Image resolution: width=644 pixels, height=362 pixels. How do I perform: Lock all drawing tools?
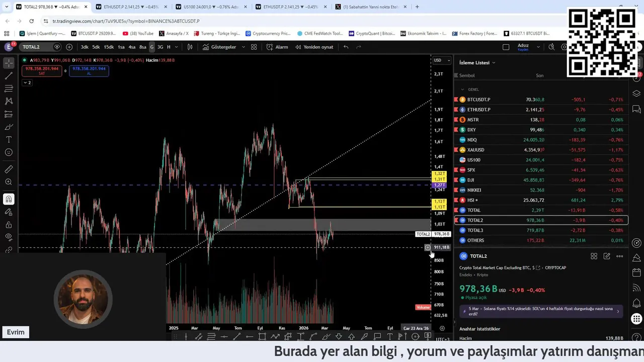pyautogui.click(x=9, y=225)
